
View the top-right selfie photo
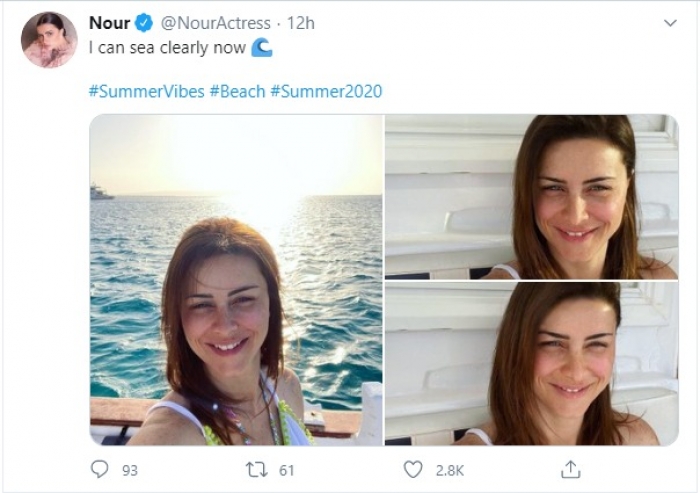pos(531,196)
